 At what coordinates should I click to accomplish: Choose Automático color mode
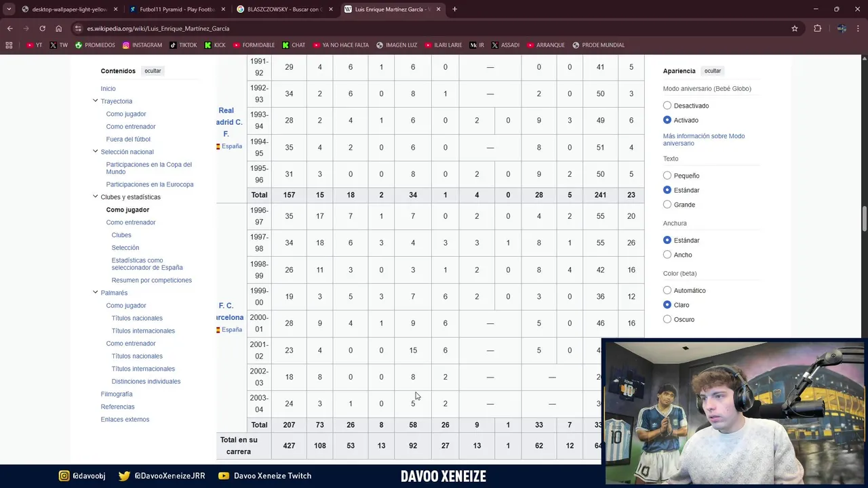tap(667, 290)
